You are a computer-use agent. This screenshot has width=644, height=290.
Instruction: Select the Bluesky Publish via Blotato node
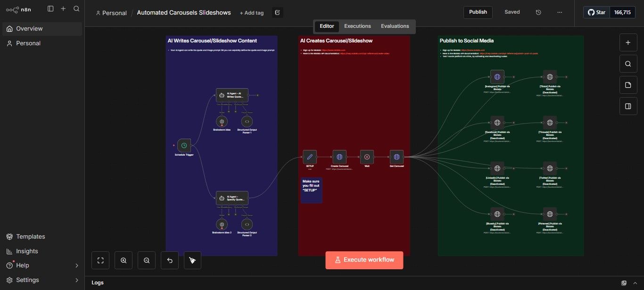tap(497, 214)
